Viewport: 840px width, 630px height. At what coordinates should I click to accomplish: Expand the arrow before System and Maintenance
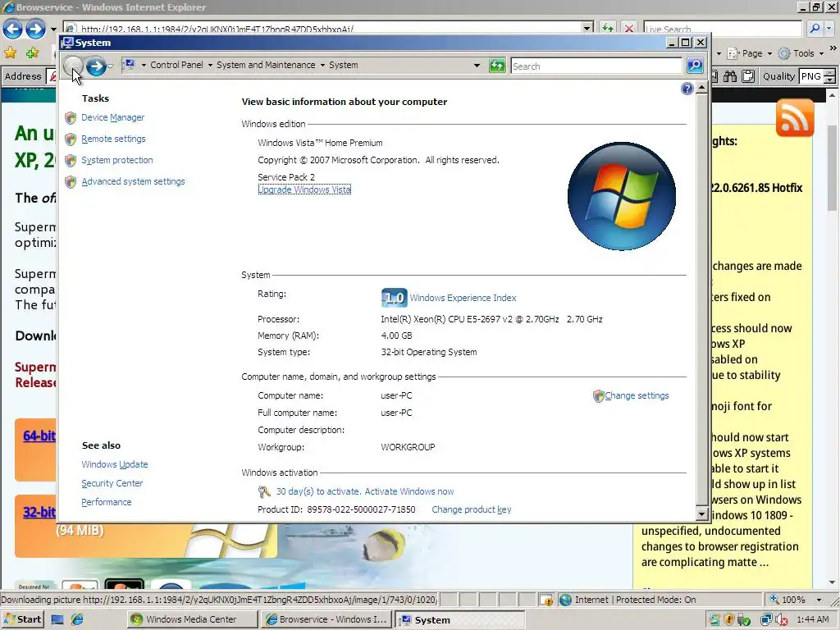pos(210,66)
